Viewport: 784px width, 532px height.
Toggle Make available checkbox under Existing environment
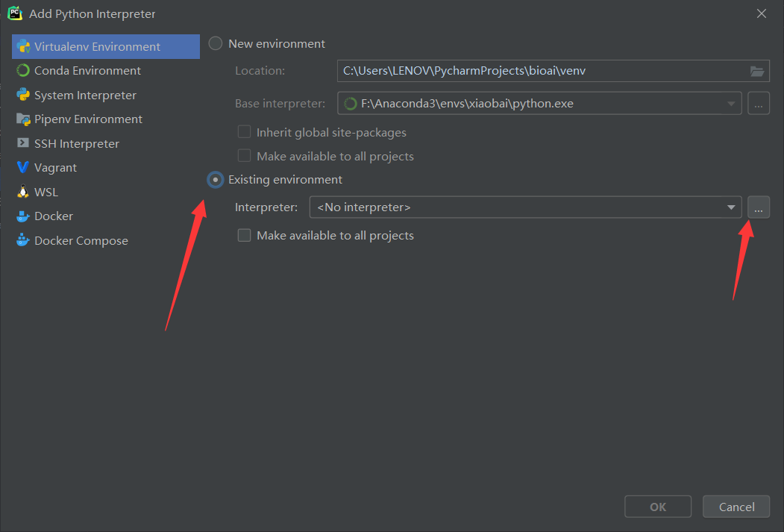click(x=244, y=235)
